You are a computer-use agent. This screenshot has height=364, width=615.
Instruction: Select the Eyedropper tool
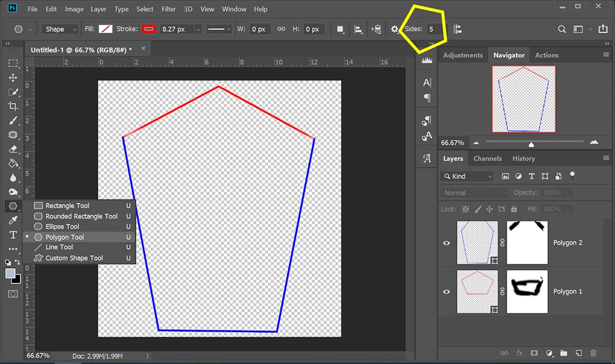[13, 221]
